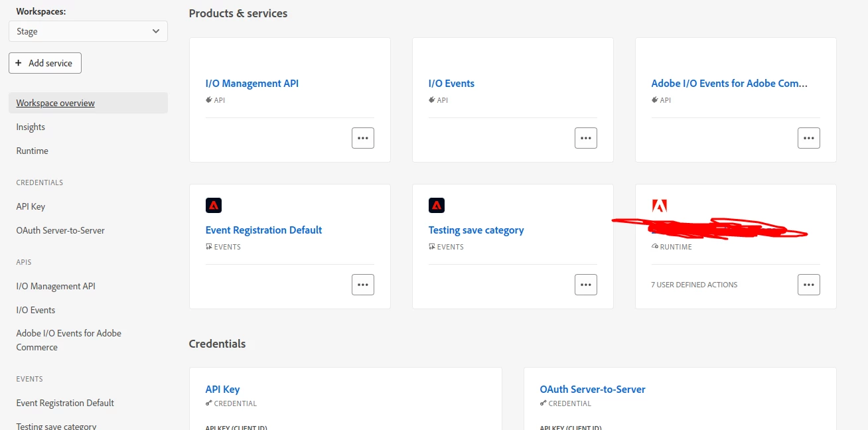This screenshot has height=430, width=868.
Task: Click the key icon under API Key credential
Action: coord(209,403)
